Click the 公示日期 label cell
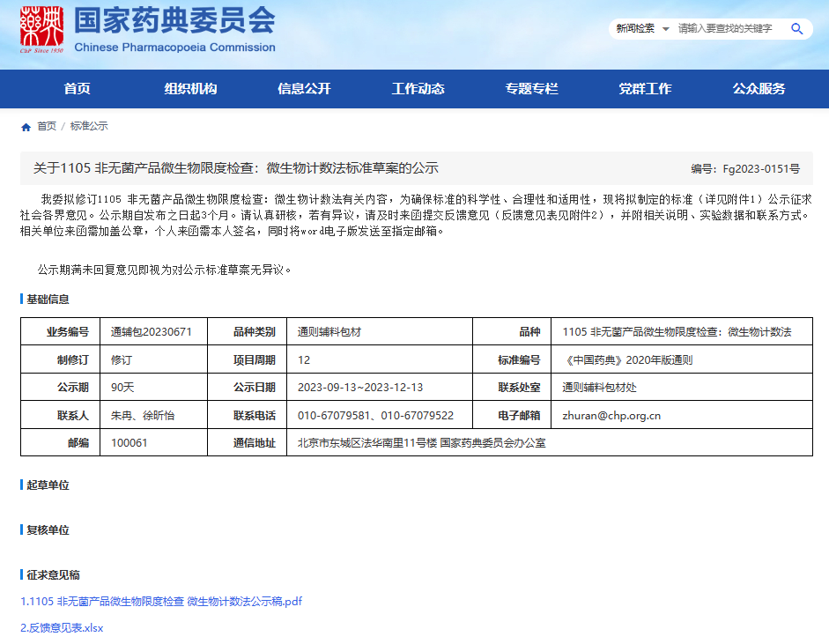Image resolution: width=829 pixels, height=644 pixels. (x=248, y=387)
